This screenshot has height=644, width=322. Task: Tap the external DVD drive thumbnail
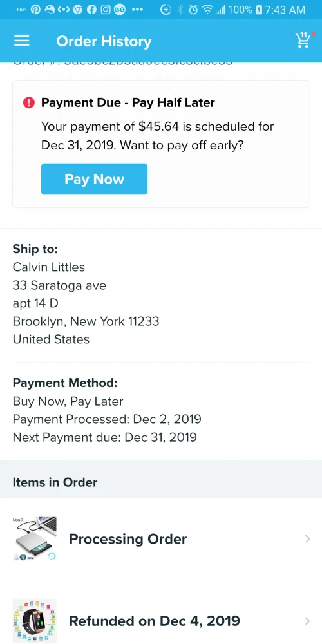35,538
